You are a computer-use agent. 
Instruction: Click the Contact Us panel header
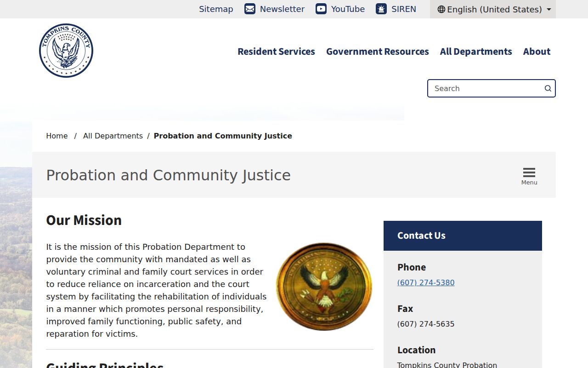click(x=463, y=236)
